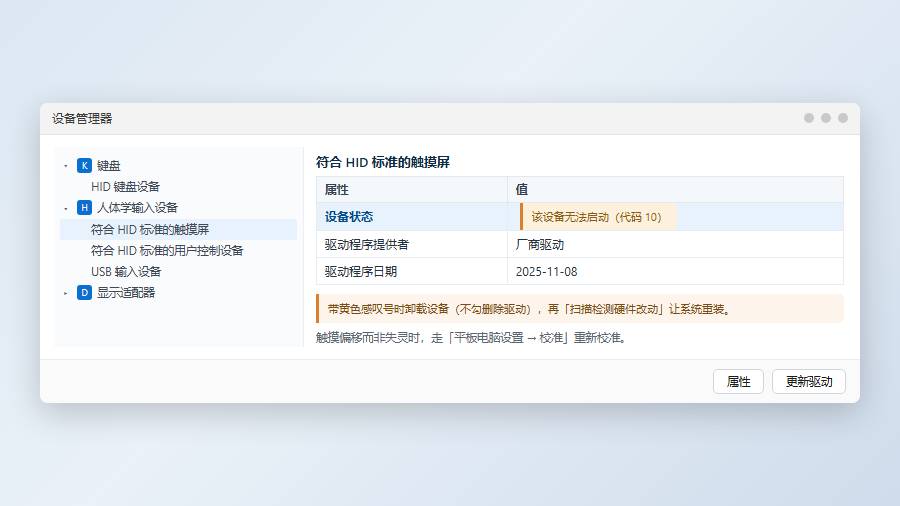Click the 设备管理器 window title
Image resolution: width=900 pixels, height=506 pixels.
82,119
